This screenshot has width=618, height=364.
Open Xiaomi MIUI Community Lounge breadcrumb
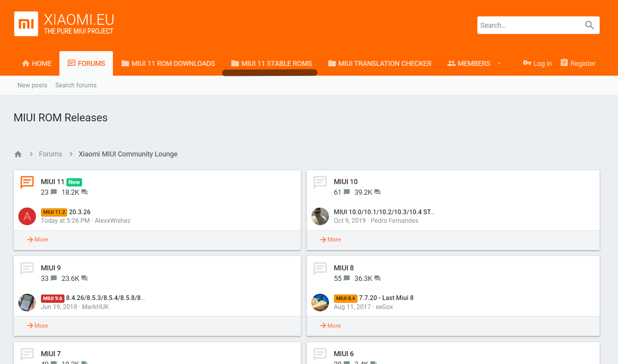pos(128,154)
